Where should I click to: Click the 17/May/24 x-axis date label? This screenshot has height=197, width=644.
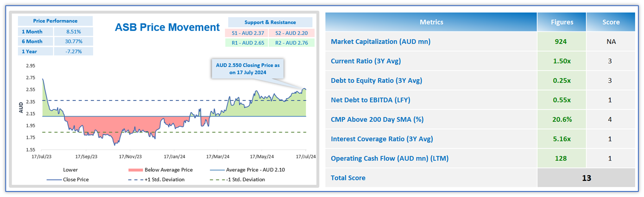(262, 157)
